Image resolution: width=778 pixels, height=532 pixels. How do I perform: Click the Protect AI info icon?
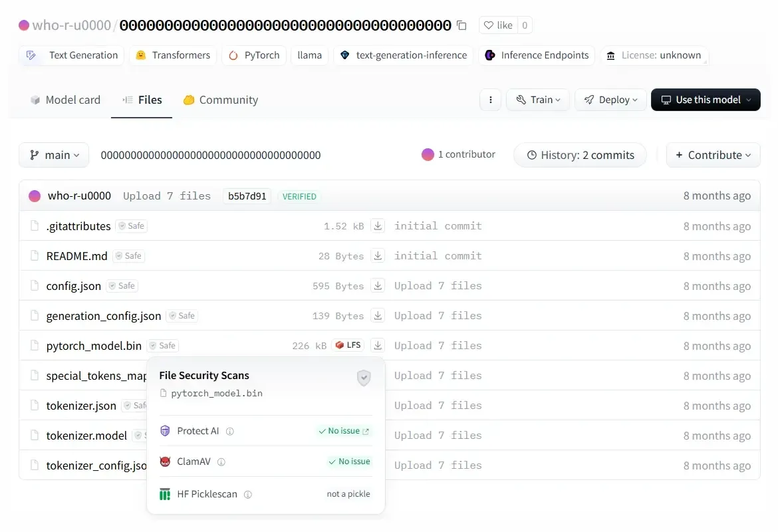(x=230, y=431)
